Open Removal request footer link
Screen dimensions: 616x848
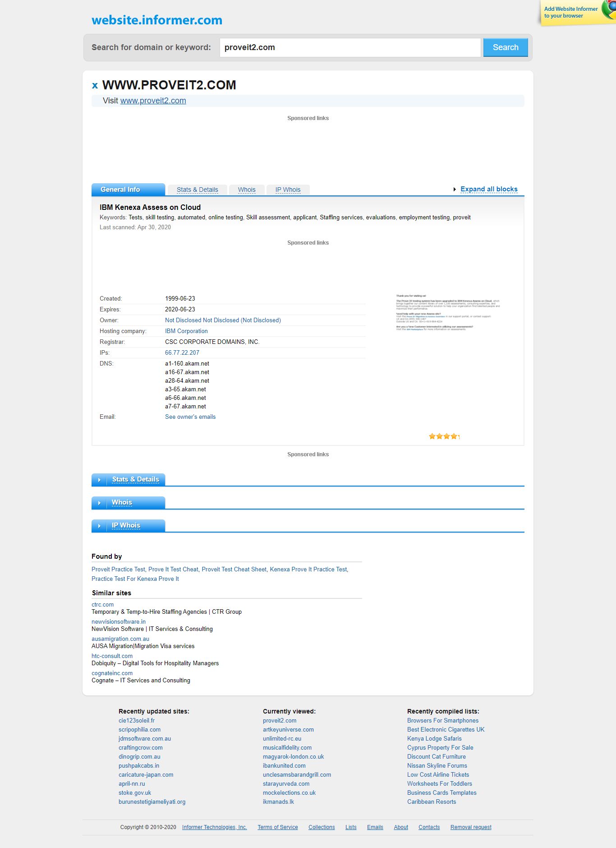(471, 827)
